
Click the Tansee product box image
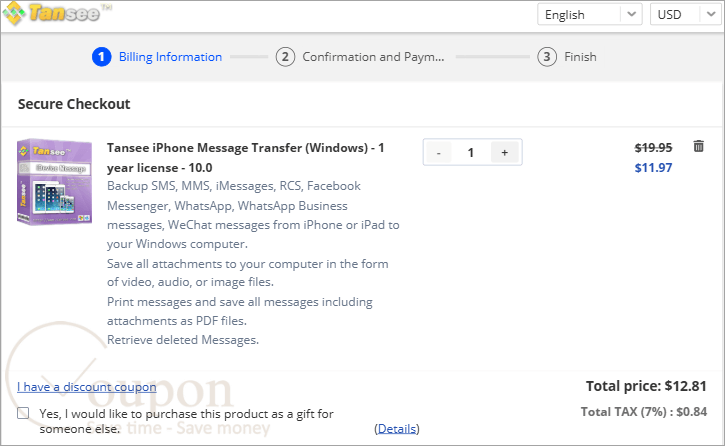click(55, 182)
